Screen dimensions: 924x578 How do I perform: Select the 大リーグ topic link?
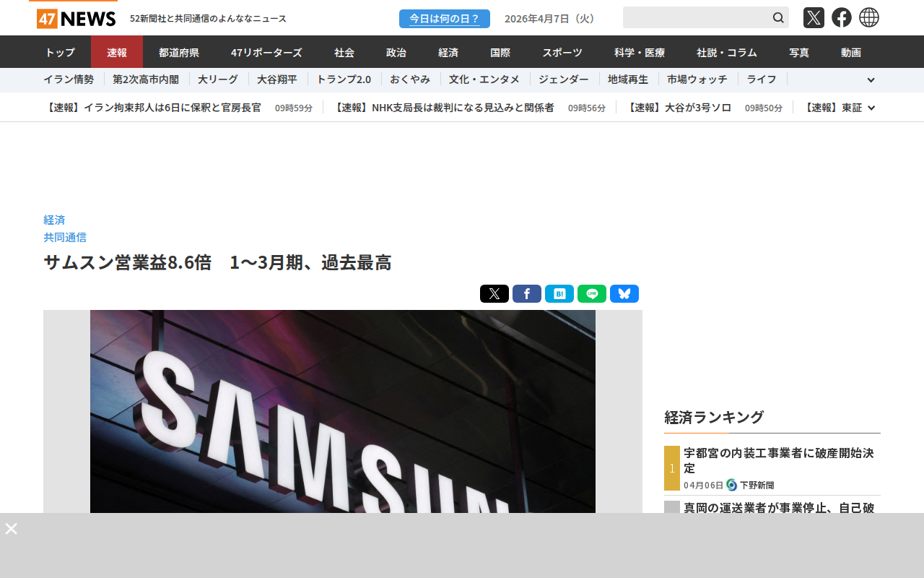coord(218,79)
